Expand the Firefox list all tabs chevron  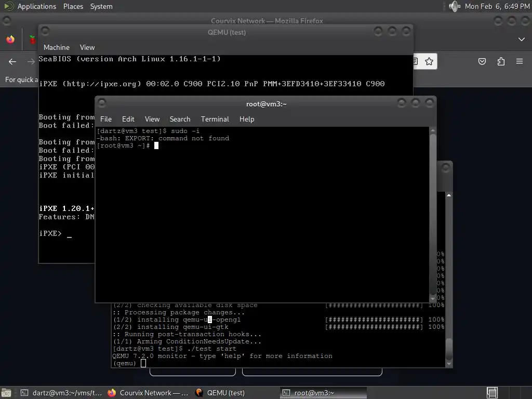coord(522,39)
